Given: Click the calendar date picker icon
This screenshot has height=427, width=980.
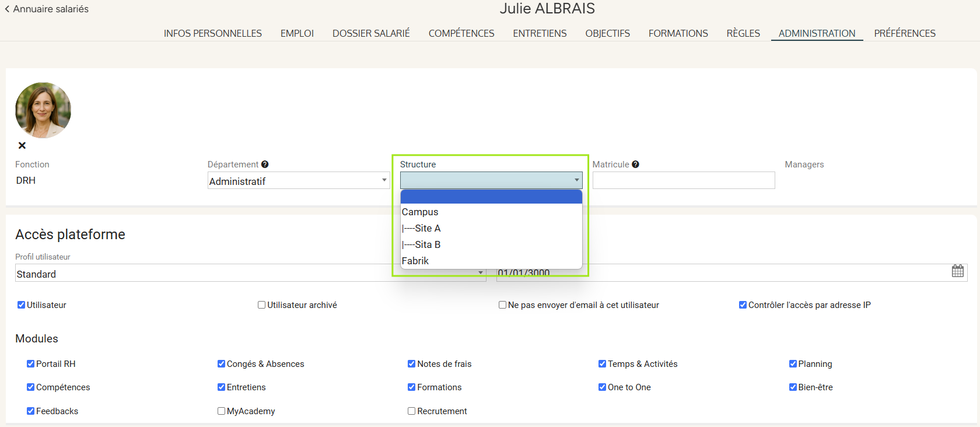Looking at the screenshot, I should (957, 271).
